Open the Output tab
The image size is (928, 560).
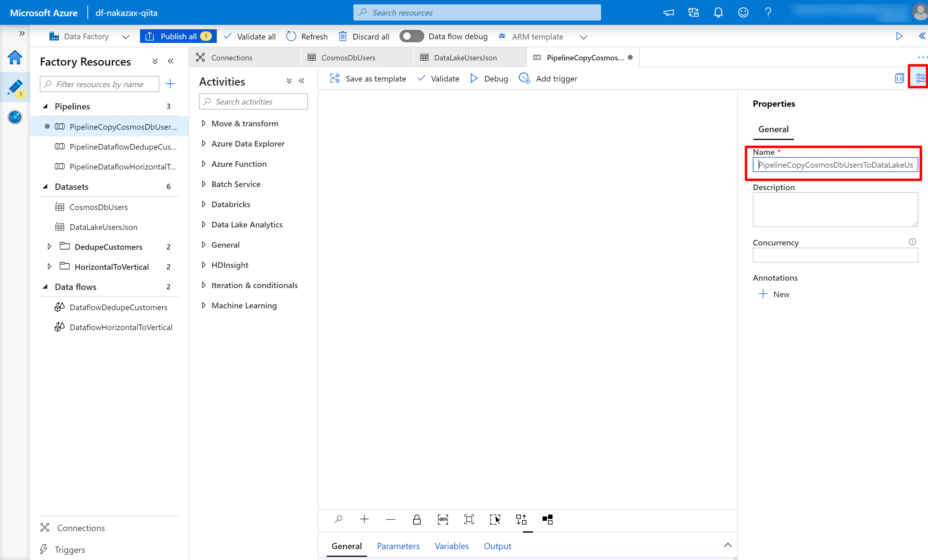click(x=497, y=546)
